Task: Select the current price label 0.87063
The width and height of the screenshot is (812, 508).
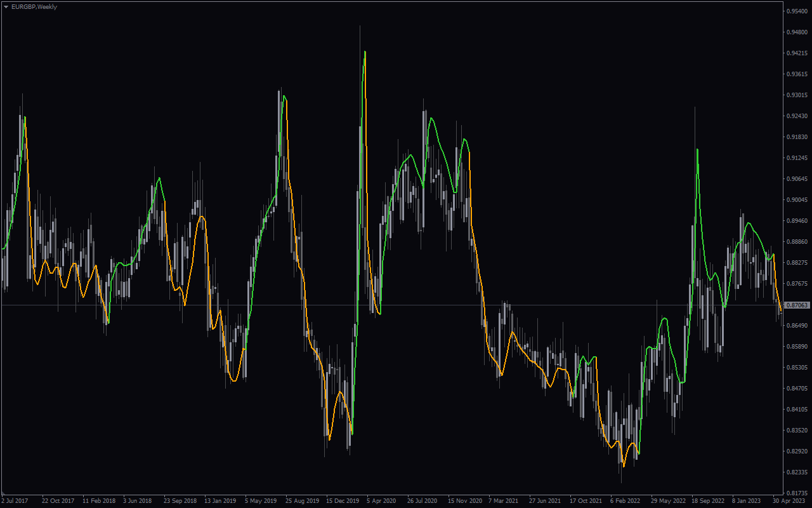Action: [797, 305]
